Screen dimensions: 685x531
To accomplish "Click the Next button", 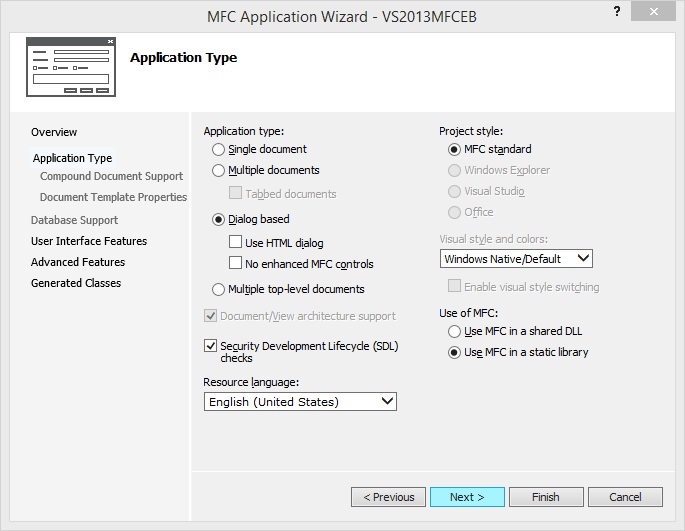I will point(467,497).
